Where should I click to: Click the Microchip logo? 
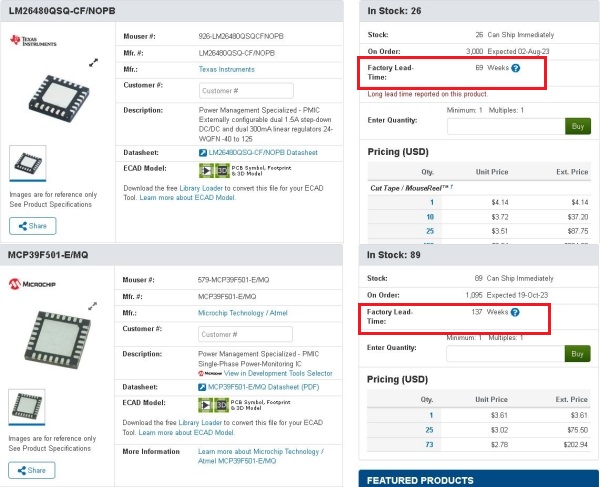coord(32,284)
